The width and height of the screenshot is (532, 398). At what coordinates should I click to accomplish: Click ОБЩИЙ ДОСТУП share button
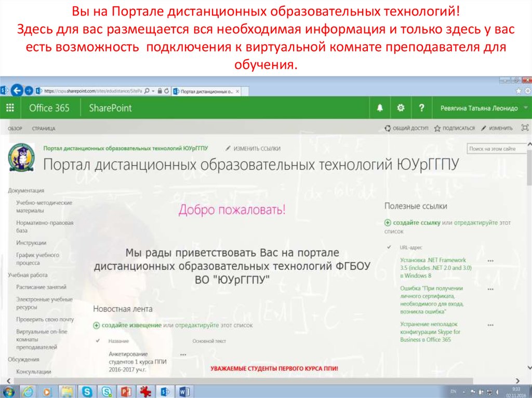pyautogui.click(x=406, y=128)
